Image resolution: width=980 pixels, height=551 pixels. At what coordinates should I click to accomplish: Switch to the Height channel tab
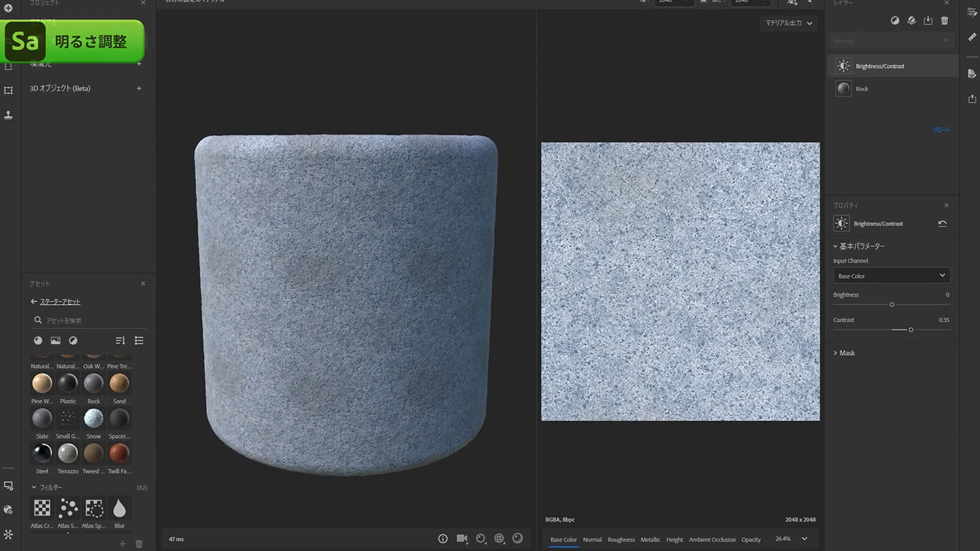coord(674,539)
